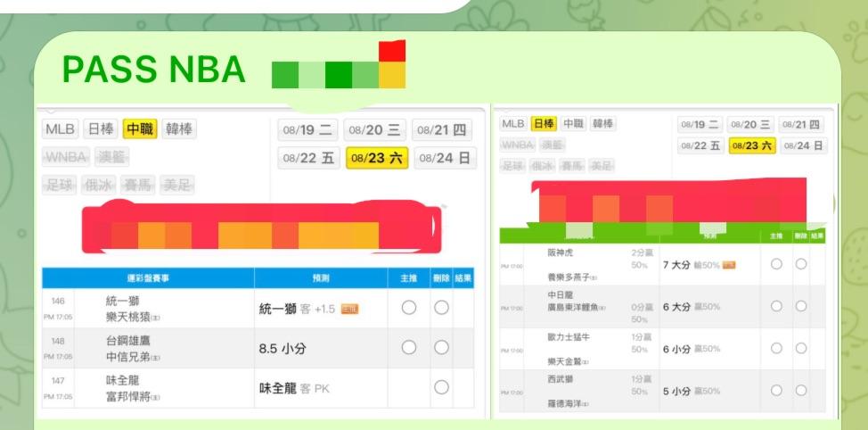Click game number 148
Image resolution: width=868 pixels, height=430 pixels.
58,342
